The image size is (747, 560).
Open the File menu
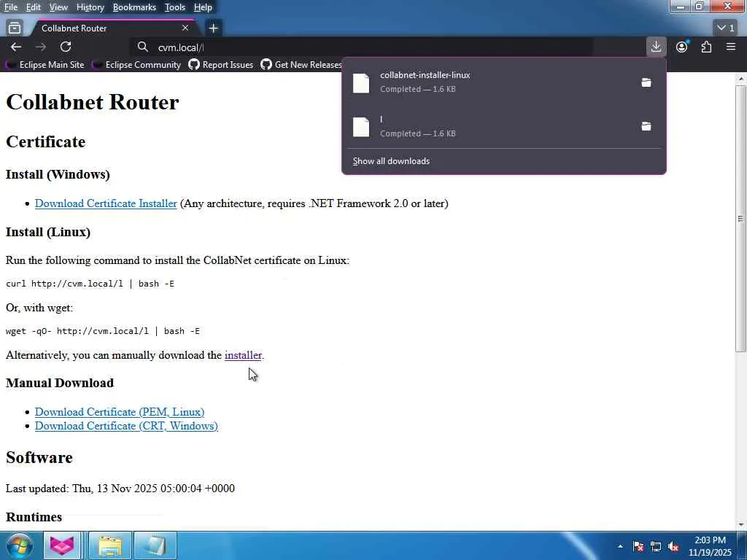pyautogui.click(x=10, y=7)
